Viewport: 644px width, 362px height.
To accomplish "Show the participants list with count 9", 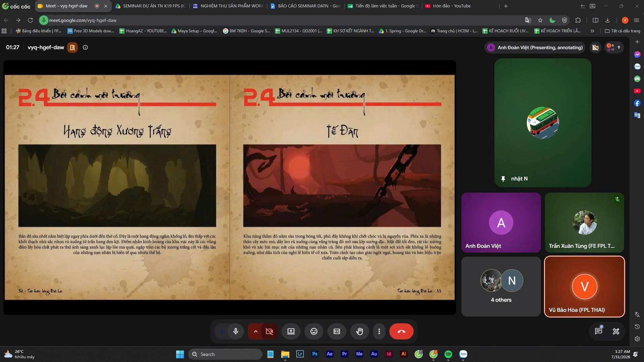I will (x=614, y=47).
